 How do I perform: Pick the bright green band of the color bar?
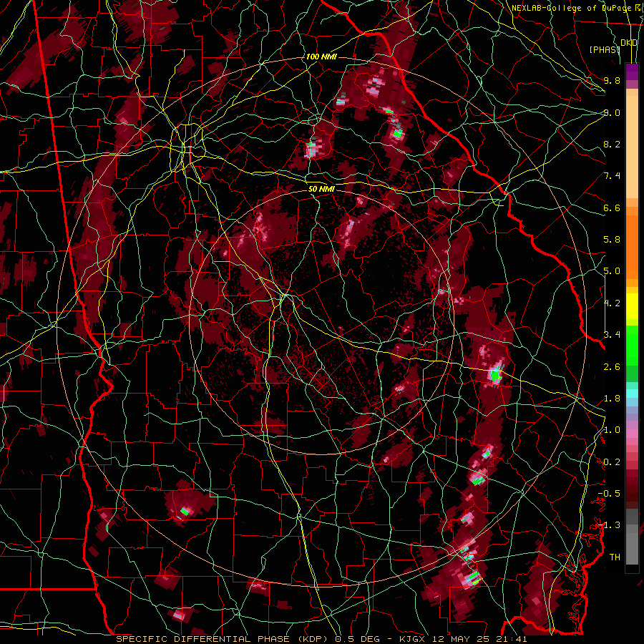pos(632,344)
